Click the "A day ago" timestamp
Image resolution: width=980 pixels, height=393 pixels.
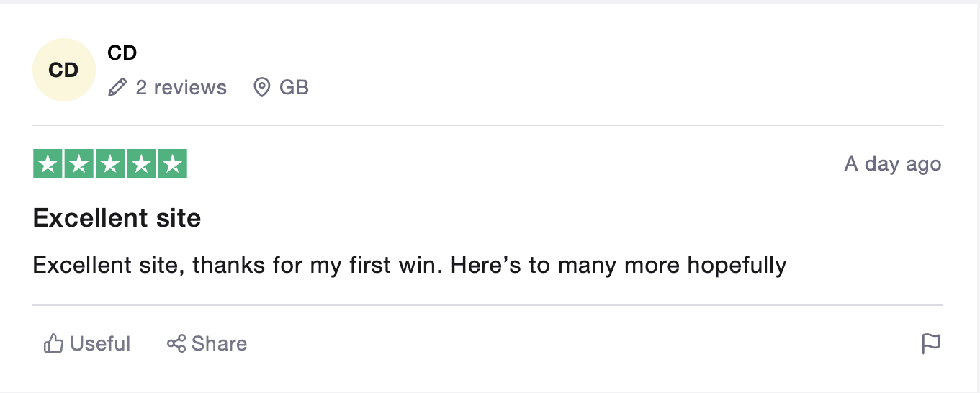click(892, 164)
